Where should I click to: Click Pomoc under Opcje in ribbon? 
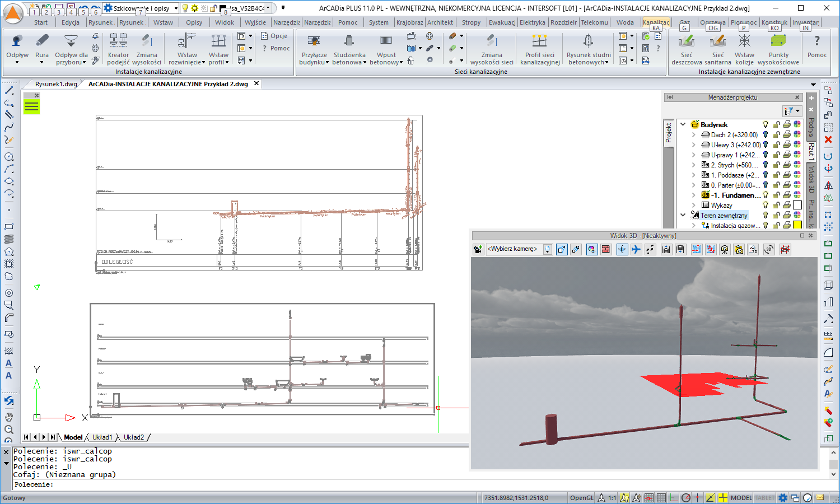(276, 48)
